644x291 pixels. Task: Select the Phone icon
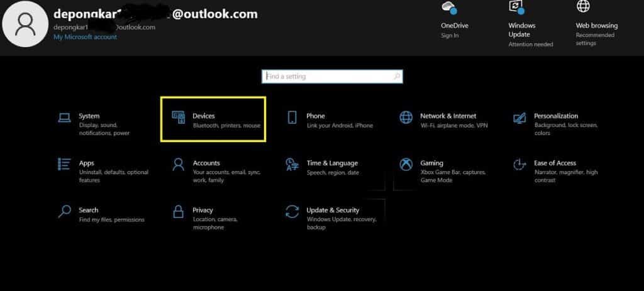tap(292, 118)
